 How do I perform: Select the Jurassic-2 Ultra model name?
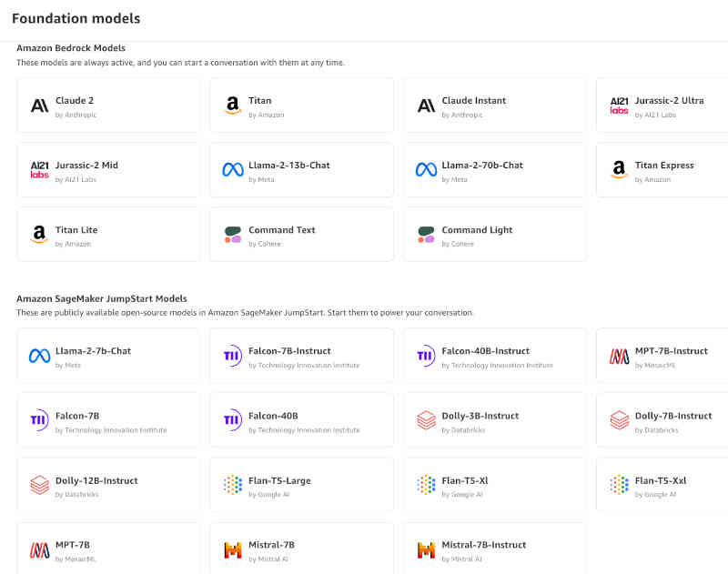pos(669,100)
